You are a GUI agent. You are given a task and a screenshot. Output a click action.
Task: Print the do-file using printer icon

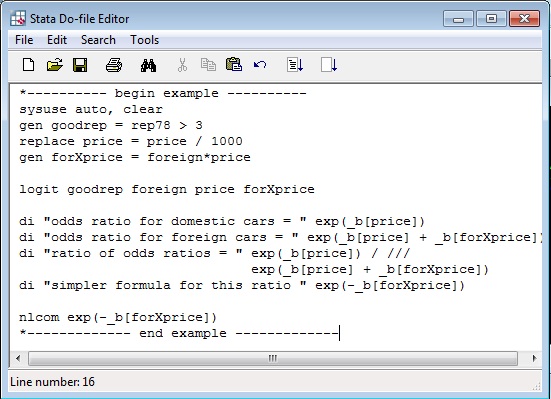tap(114, 65)
